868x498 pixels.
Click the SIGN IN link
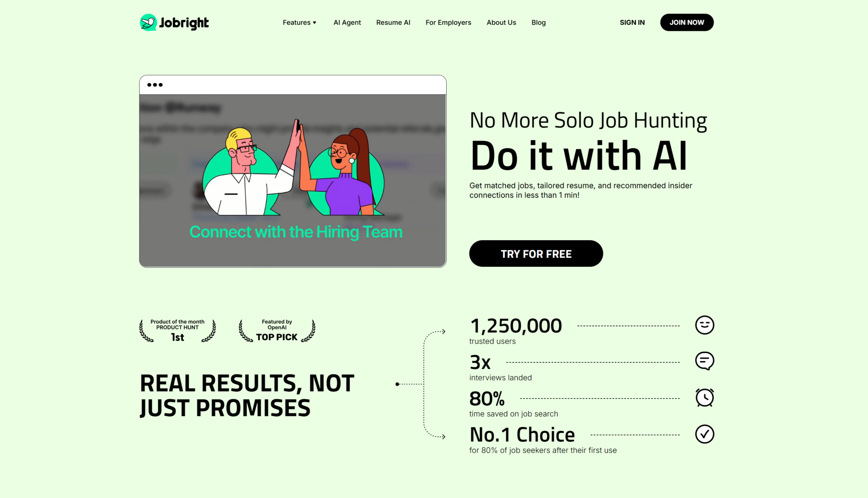[x=632, y=22]
